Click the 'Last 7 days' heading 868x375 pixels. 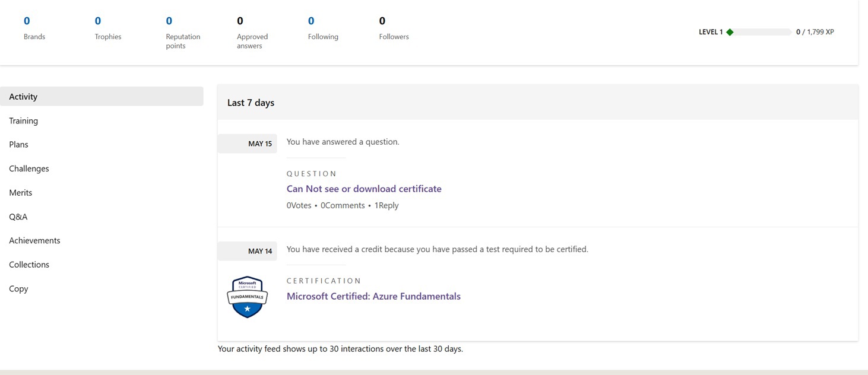251,103
